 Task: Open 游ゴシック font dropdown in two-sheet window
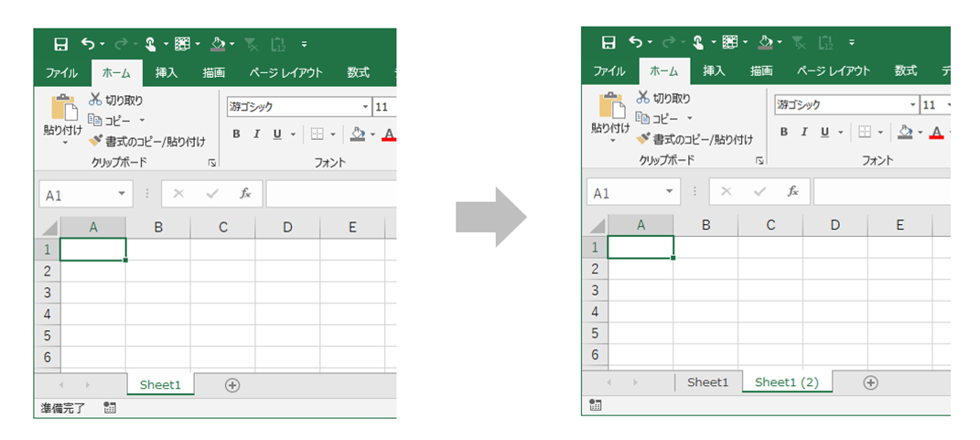click(914, 105)
